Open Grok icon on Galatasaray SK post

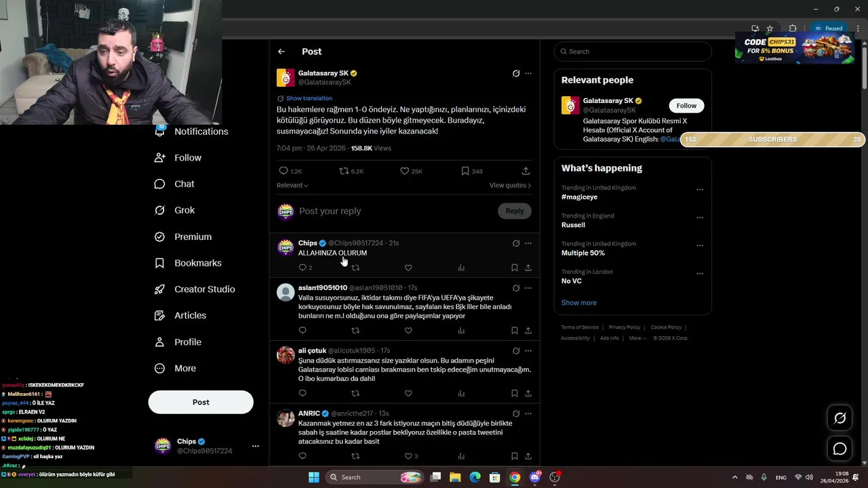(x=516, y=73)
